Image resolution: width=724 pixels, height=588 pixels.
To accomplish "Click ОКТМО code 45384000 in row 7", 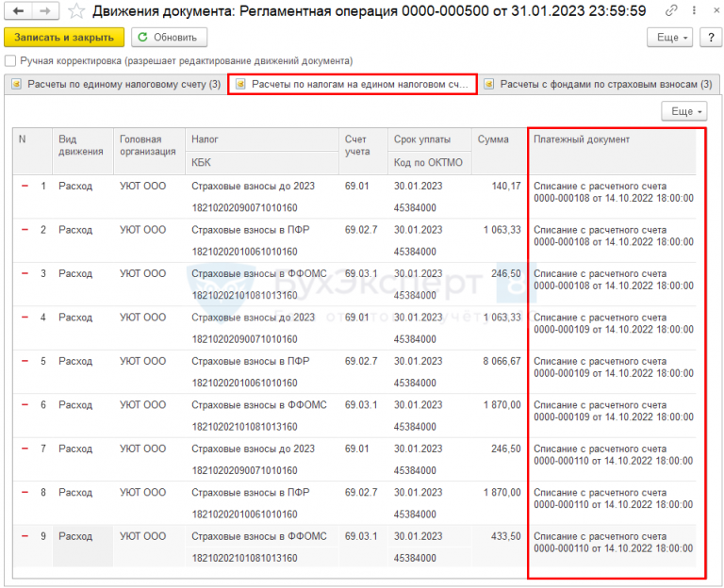I will pos(415,470).
